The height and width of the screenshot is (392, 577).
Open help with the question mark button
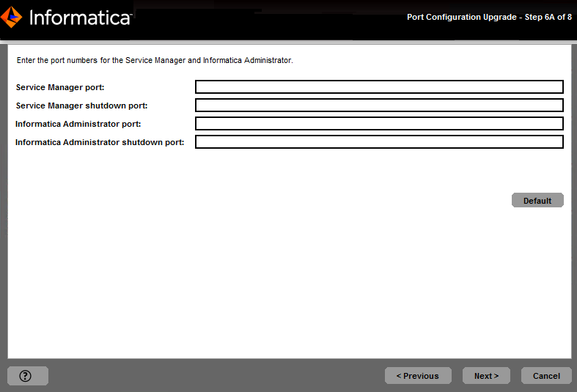pyautogui.click(x=27, y=376)
